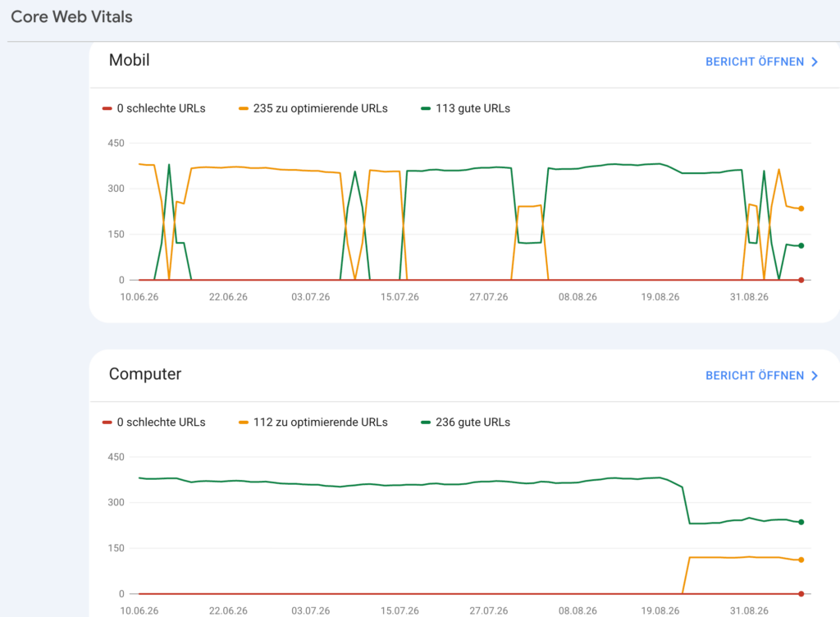Click the green end point on the Mobil chart
840x617 pixels.
tap(801, 246)
